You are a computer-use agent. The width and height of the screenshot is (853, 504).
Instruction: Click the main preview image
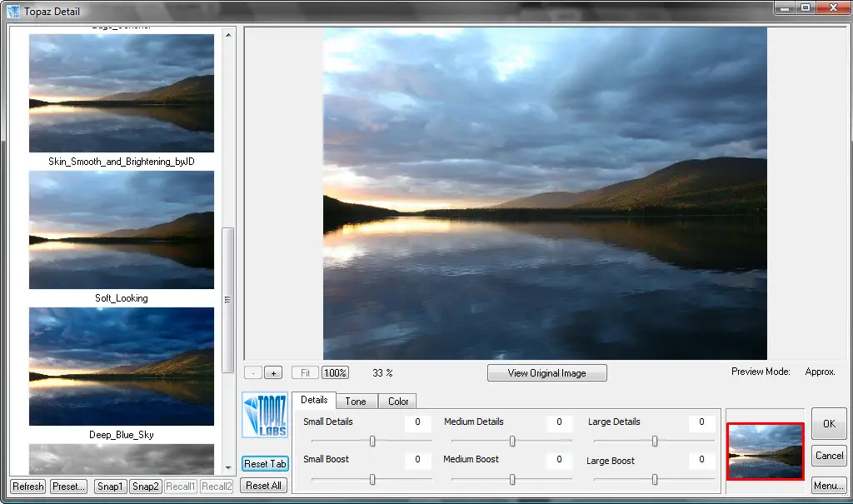545,194
